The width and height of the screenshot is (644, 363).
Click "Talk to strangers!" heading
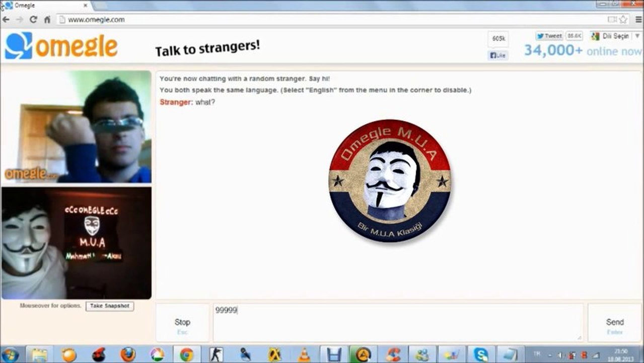(x=207, y=49)
